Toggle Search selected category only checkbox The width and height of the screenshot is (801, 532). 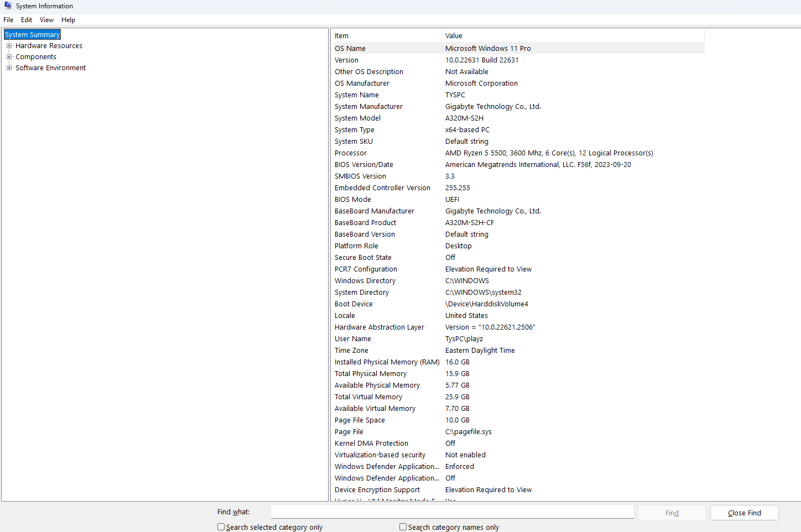221,527
